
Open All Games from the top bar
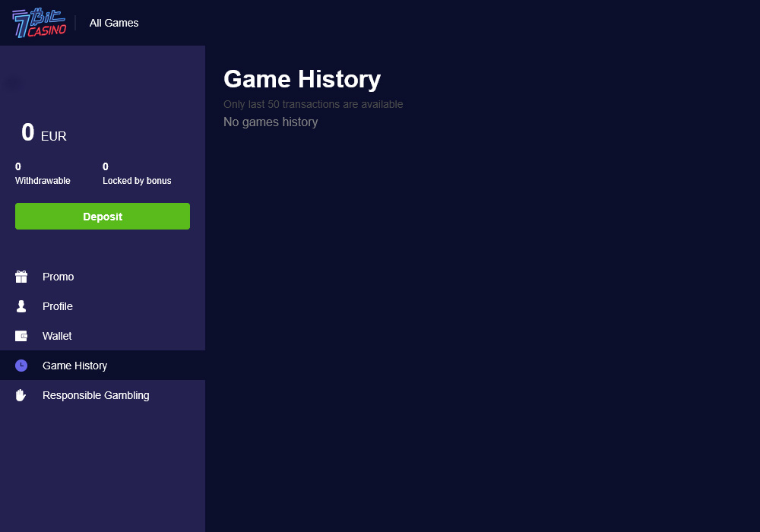coord(114,23)
